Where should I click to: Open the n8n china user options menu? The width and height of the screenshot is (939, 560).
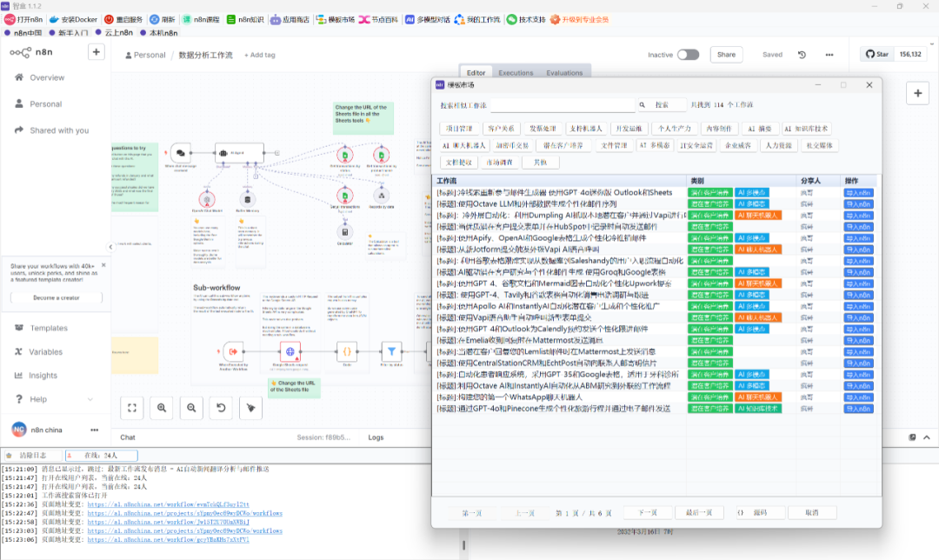click(94, 430)
